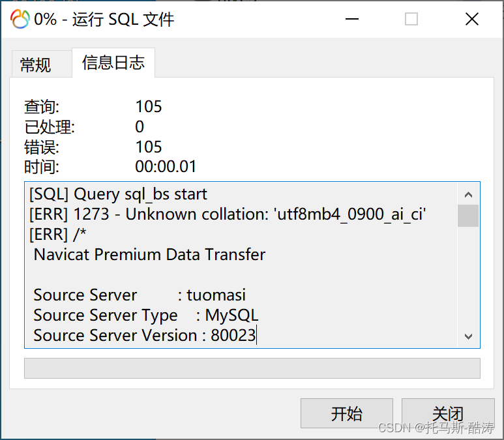The image size is (504, 440).
Task: Click the 'Source Server Version : 80023' line
Action: [x=145, y=335]
